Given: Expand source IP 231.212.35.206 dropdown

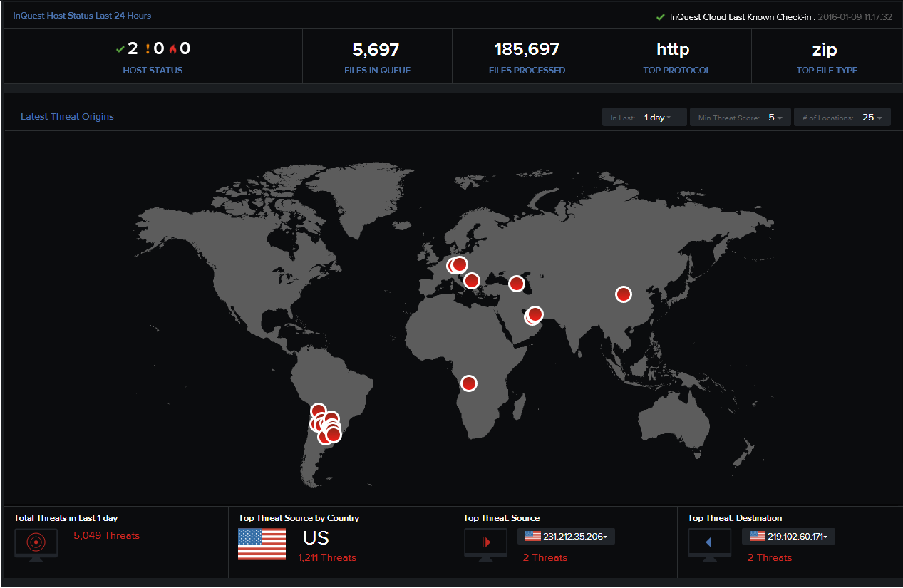Looking at the screenshot, I should [x=566, y=537].
